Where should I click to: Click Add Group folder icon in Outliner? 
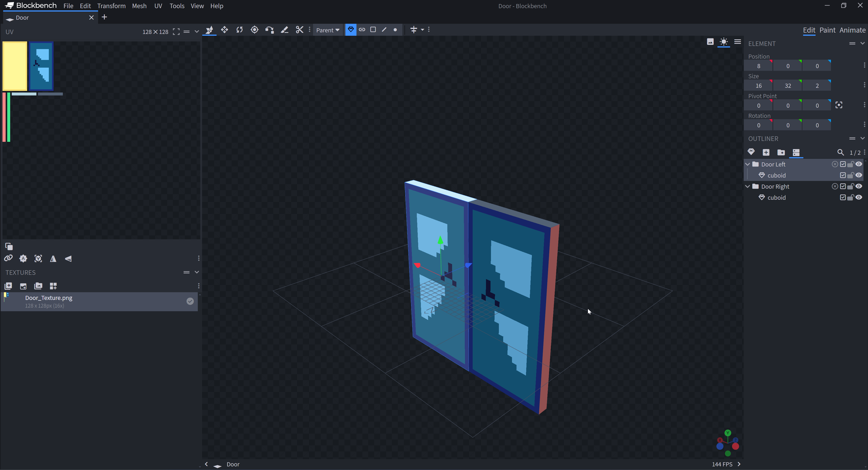pyautogui.click(x=781, y=152)
